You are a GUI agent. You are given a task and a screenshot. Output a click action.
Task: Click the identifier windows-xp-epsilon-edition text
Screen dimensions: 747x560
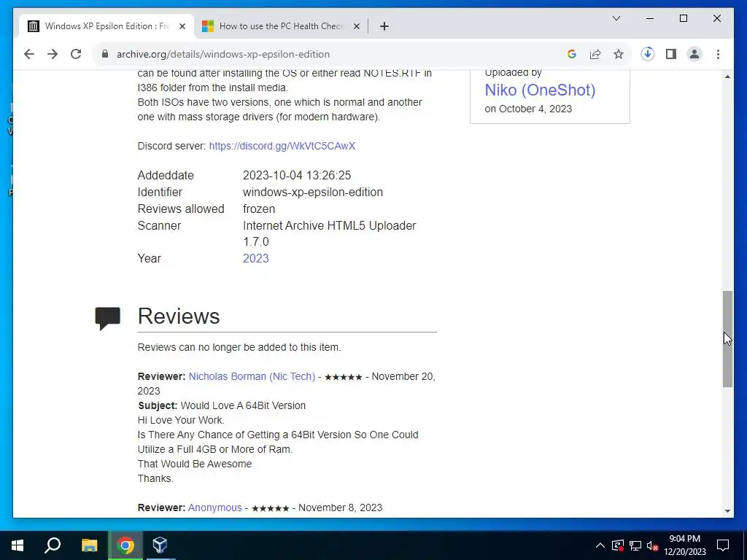point(313,192)
